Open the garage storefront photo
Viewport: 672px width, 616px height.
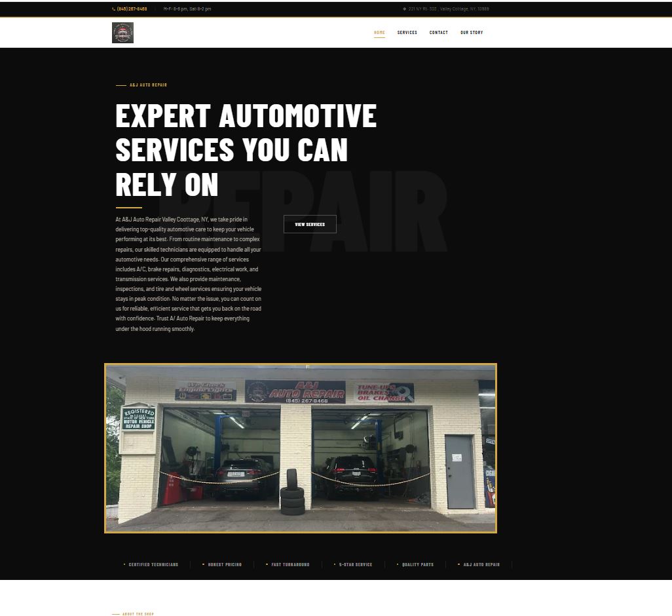pyautogui.click(x=301, y=448)
